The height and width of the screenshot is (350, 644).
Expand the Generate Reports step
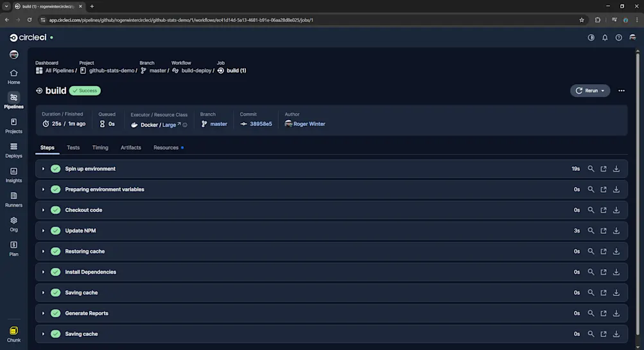pyautogui.click(x=43, y=313)
